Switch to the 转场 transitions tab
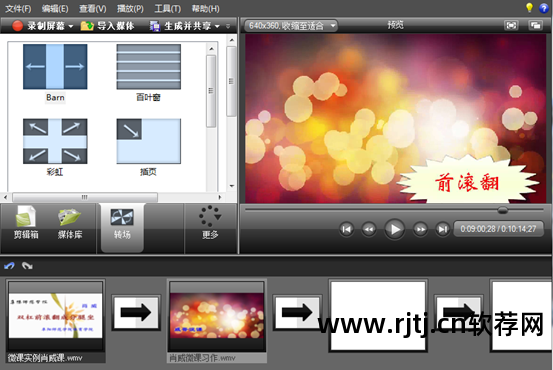553x370 pixels. click(122, 228)
